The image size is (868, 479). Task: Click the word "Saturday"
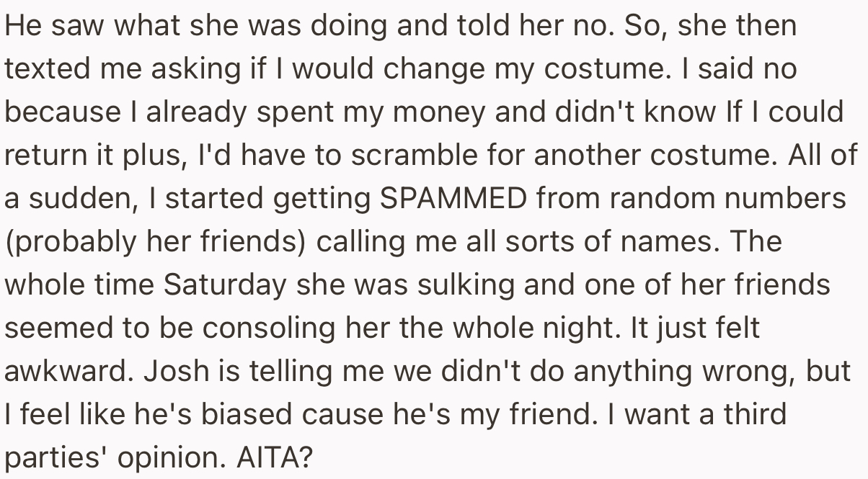225,285
